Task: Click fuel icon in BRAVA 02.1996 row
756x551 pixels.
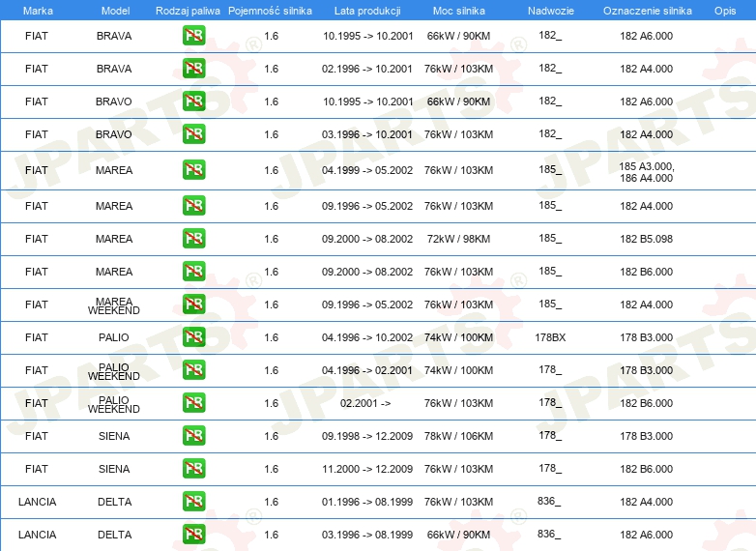Action: 193,69
